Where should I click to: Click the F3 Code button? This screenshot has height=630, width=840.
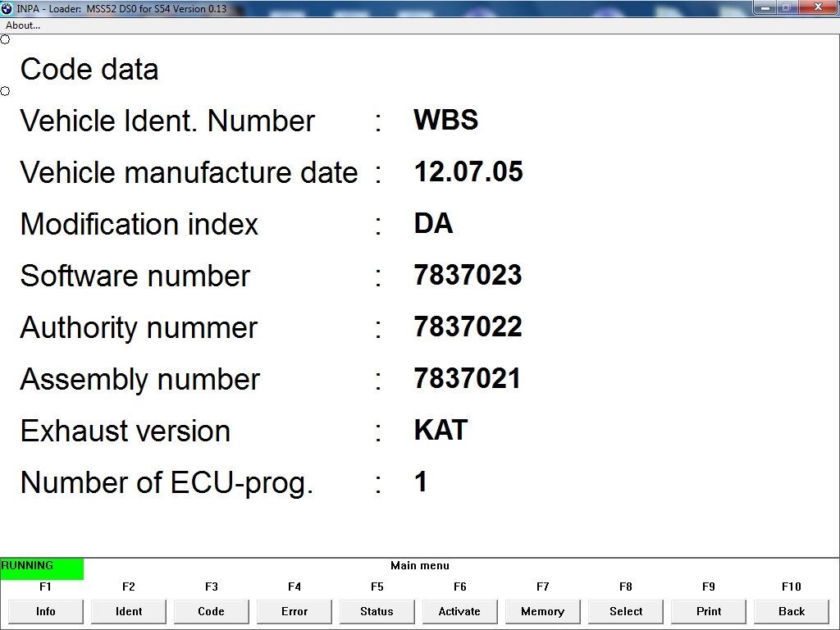pyautogui.click(x=211, y=611)
